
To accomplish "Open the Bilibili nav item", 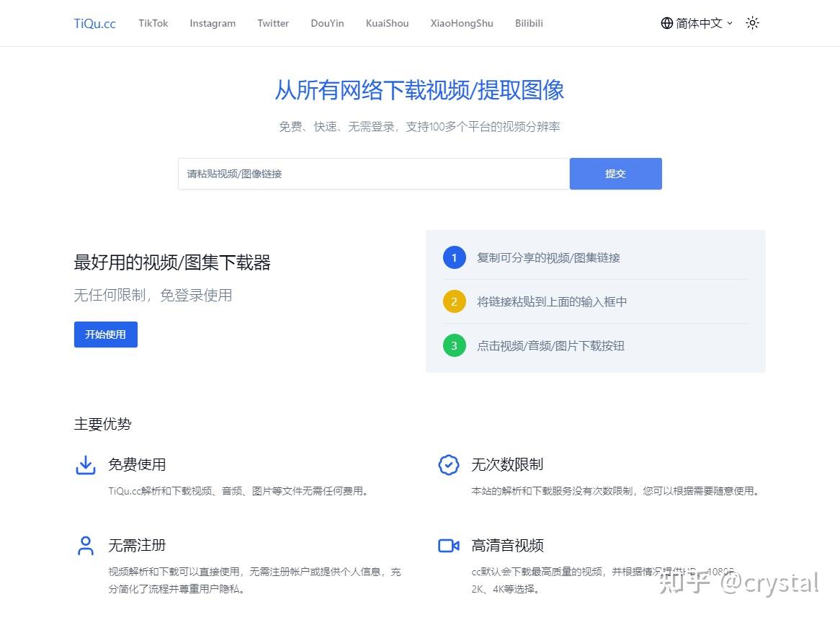I will point(530,23).
